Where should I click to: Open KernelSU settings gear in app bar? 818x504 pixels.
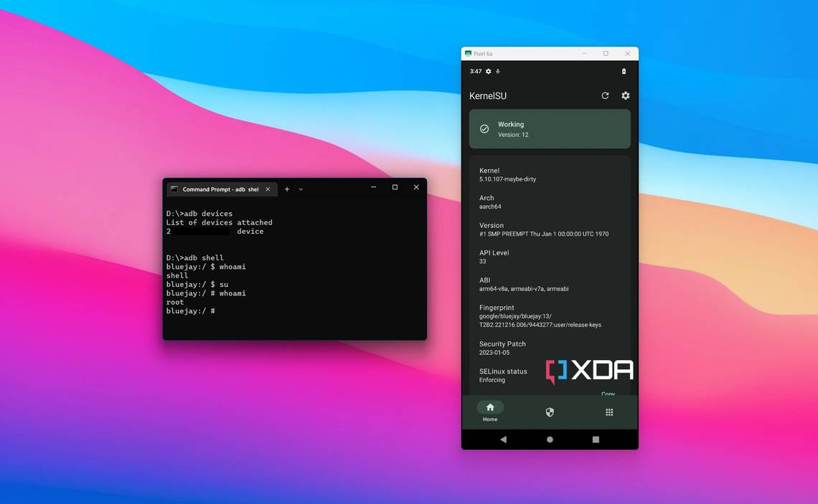(x=626, y=95)
